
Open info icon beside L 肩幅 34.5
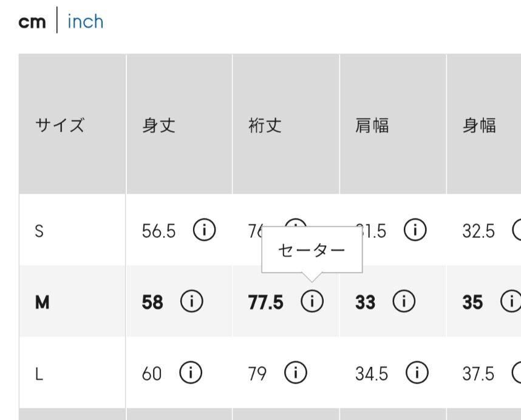[417, 373]
